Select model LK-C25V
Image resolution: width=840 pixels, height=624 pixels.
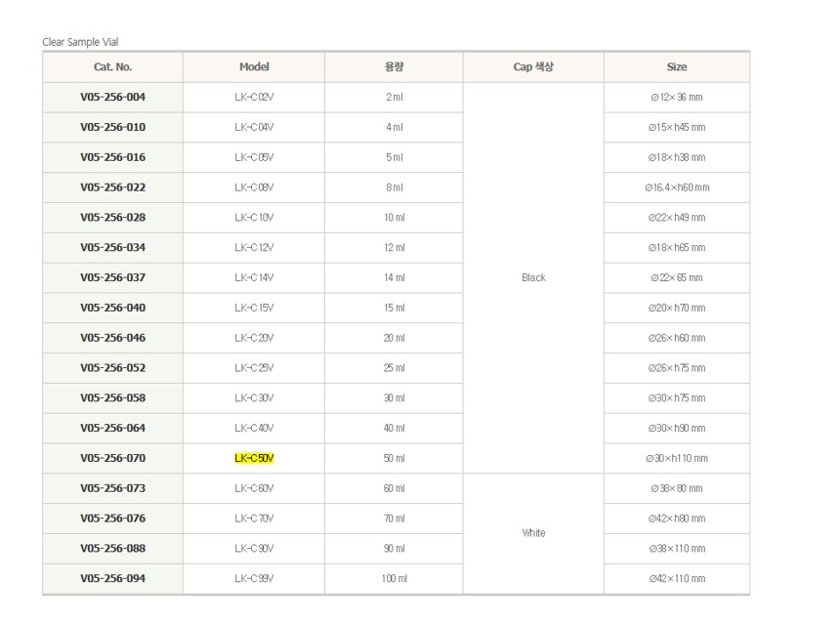tap(254, 368)
